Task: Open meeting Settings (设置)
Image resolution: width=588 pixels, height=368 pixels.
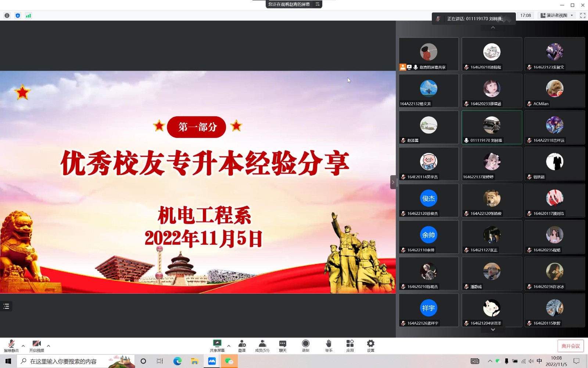Action: [x=370, y=346]
